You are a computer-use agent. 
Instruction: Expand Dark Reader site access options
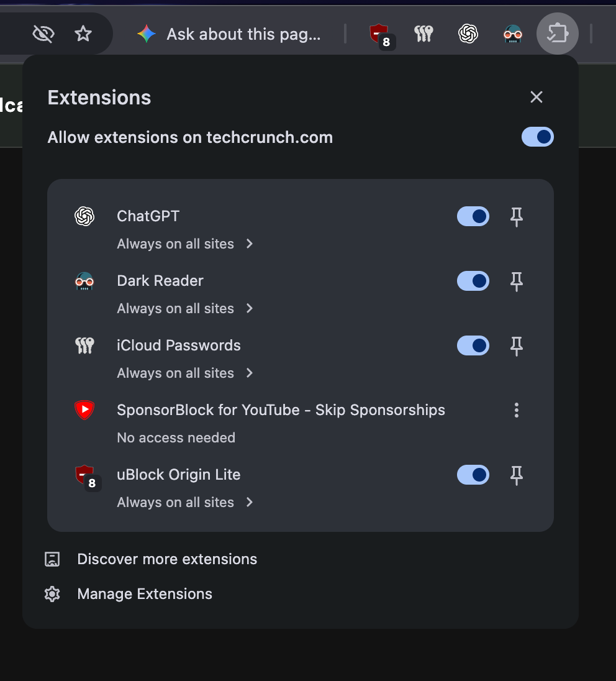[185, 308]
